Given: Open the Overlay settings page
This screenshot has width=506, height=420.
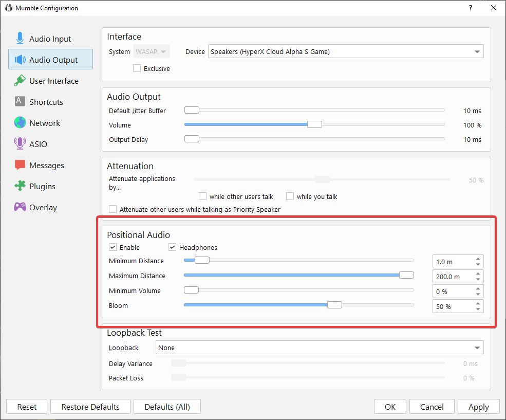Looking at the screenshot, I should click(51, 207).
